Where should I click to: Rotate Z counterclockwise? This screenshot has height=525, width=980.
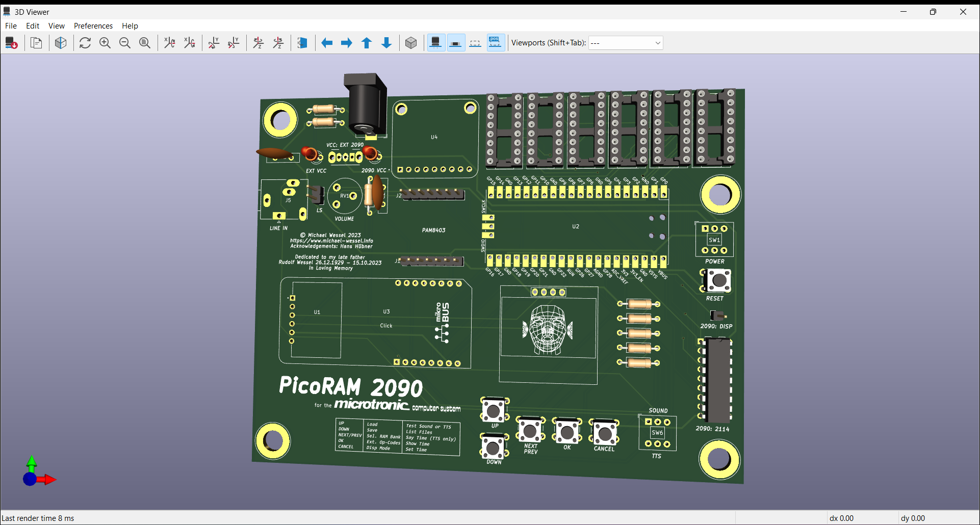278,43
